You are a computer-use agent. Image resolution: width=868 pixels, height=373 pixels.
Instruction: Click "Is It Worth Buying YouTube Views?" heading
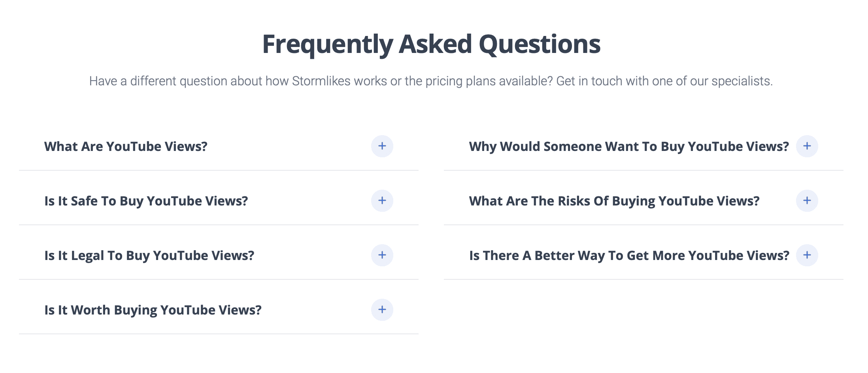click(152, 310)
